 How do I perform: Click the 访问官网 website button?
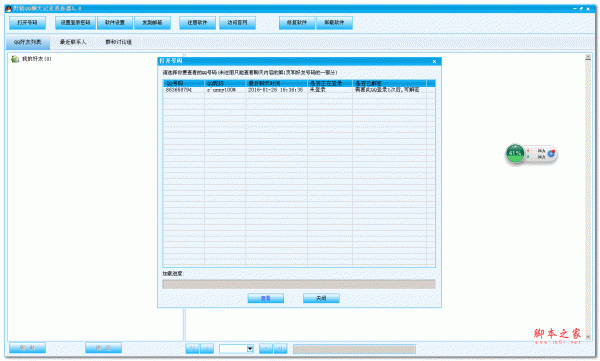point(237,23)
